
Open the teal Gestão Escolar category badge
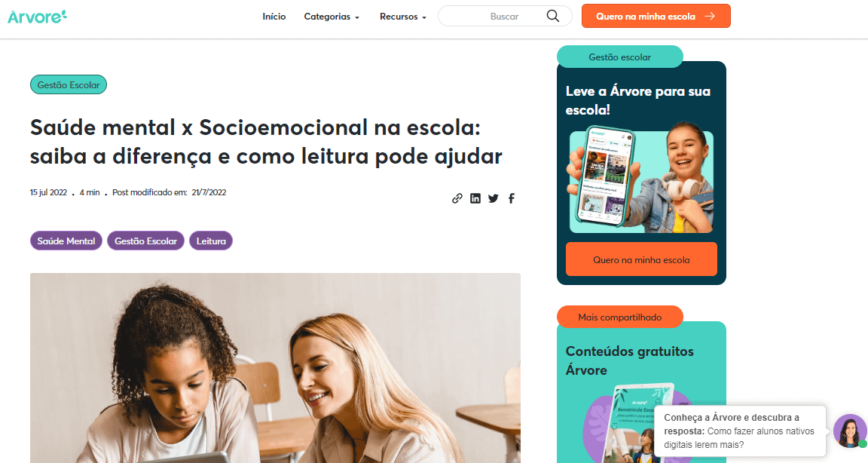(x=69, y=84)
